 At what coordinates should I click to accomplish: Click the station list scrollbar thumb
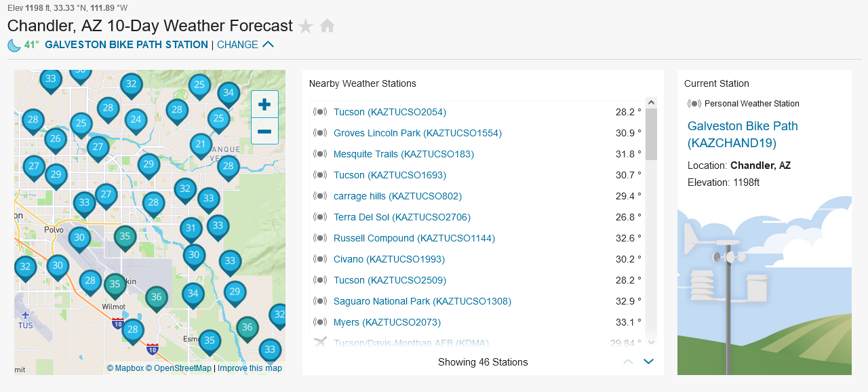pos(651,134)
